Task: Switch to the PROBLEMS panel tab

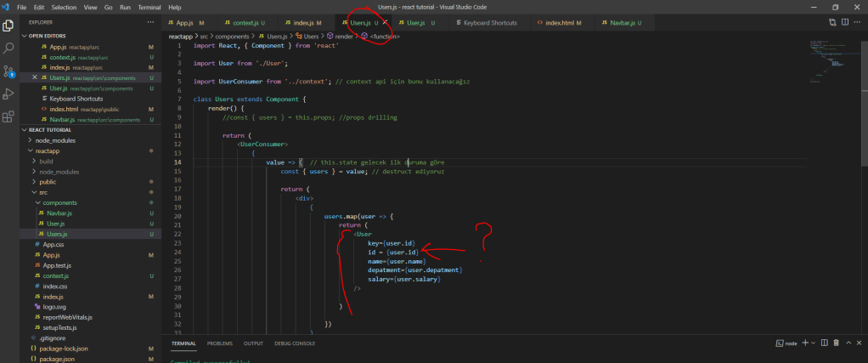Action: 219,343
